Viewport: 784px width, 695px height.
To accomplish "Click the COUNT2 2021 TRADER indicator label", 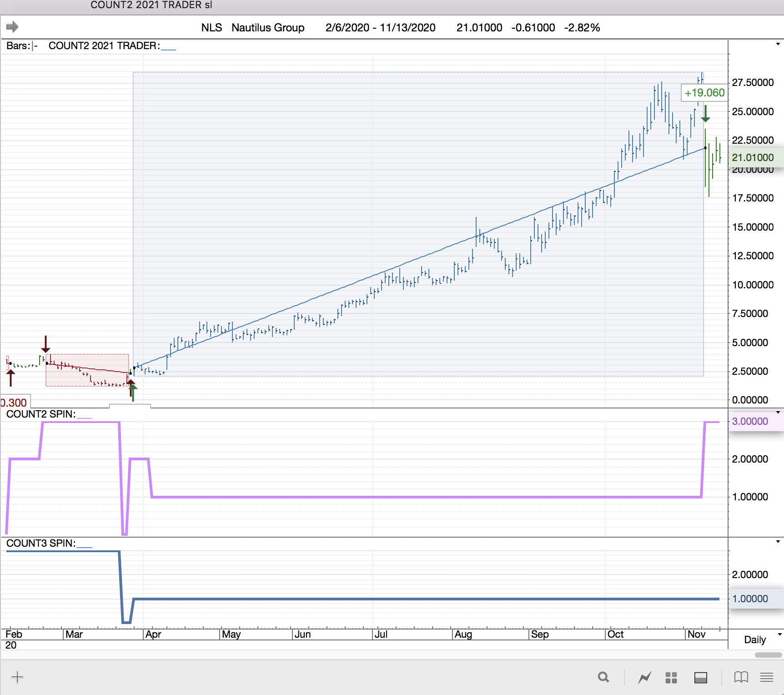I will [104, 46].
